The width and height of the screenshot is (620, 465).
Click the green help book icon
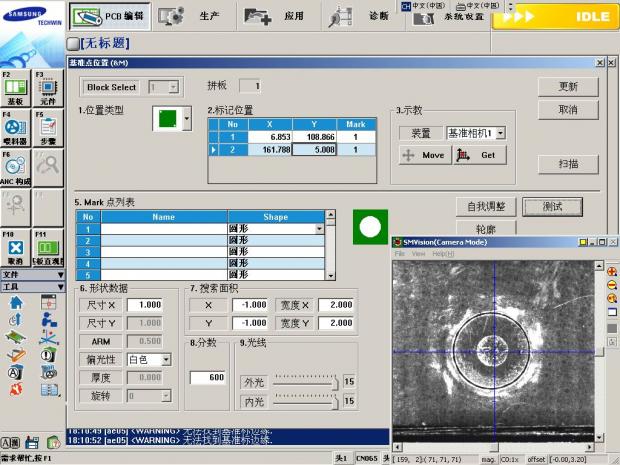[x=53, y=442]
